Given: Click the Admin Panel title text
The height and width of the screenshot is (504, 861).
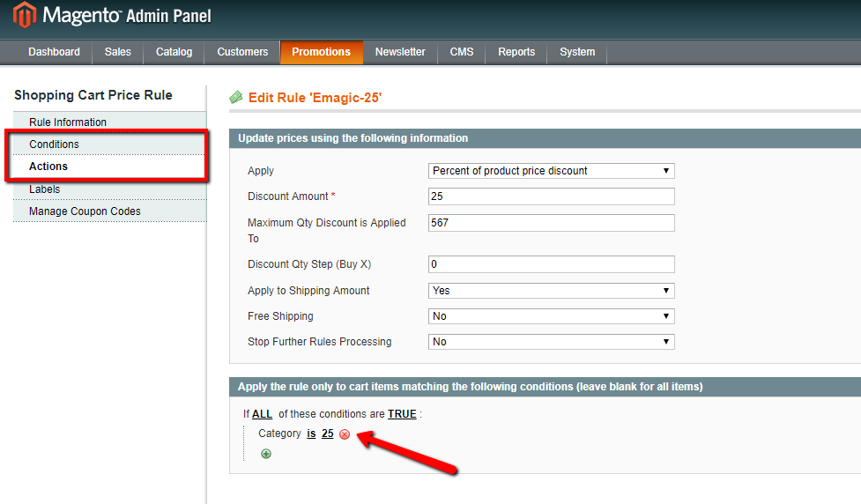Looking at the screenshot, I should (168, 17).
